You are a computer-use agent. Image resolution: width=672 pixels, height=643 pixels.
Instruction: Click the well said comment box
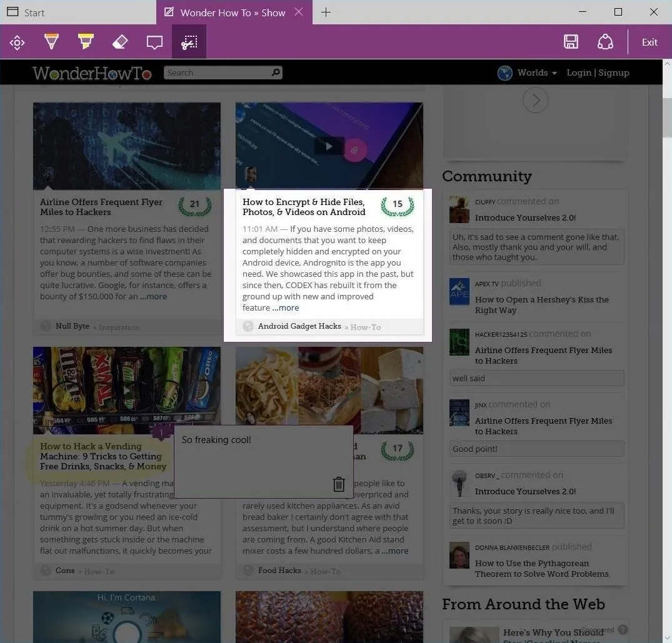click(536, 378)
